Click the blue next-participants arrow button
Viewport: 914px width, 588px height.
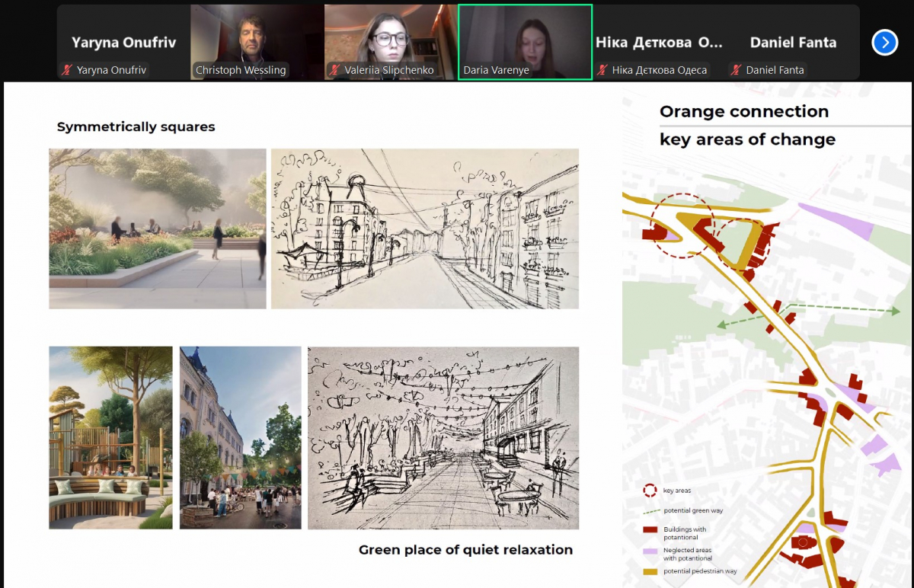[884, 43]
